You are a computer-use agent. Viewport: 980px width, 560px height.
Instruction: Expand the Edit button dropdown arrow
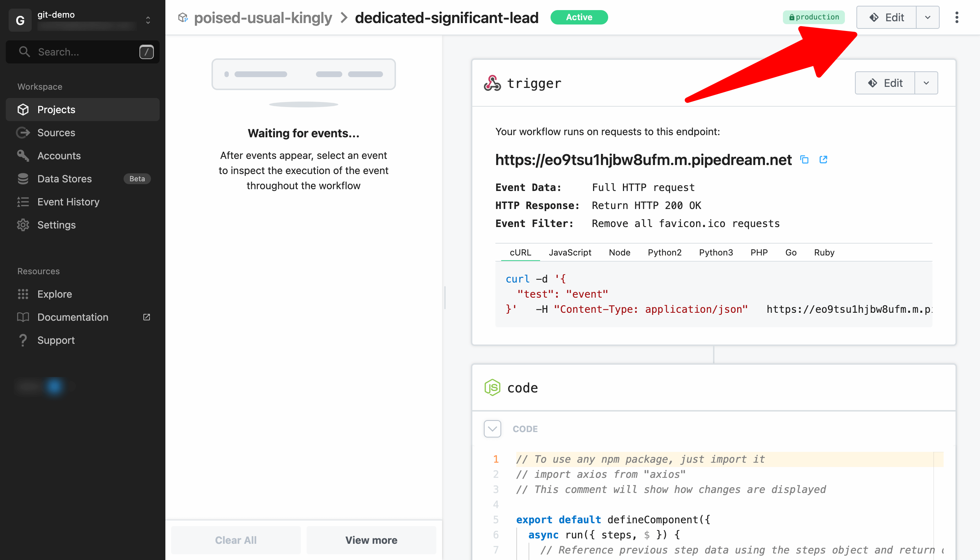(x=927, y=17)
